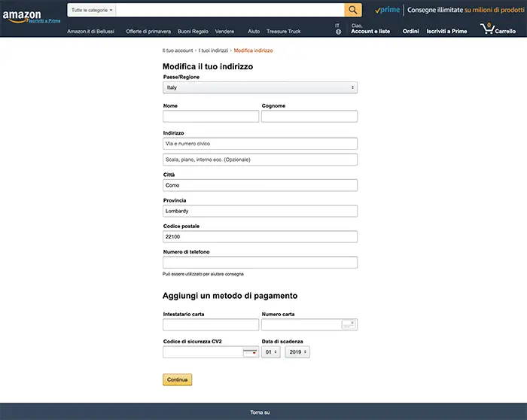
Task: Click the Numero di telefono field
Action: tap(260, 263)
